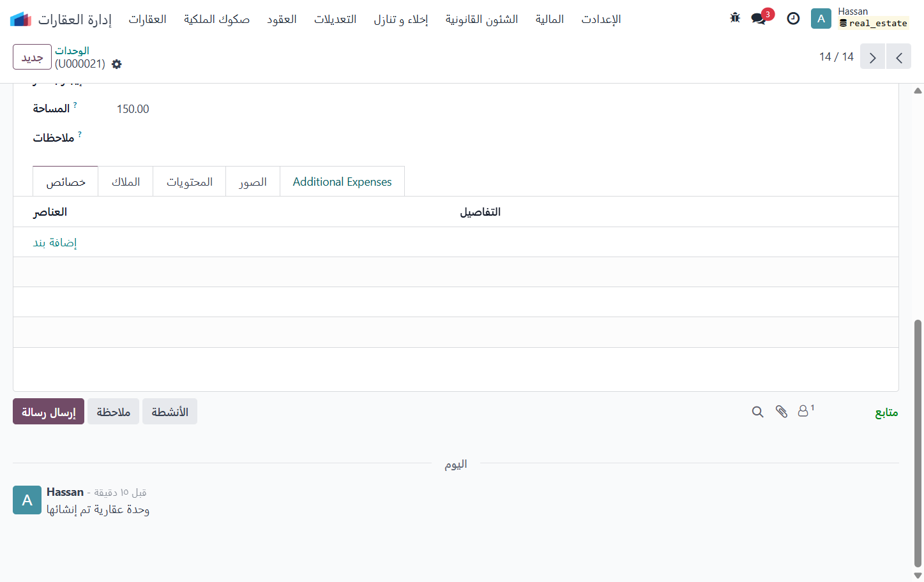Switch to the الملاك tab

(126, 182)
